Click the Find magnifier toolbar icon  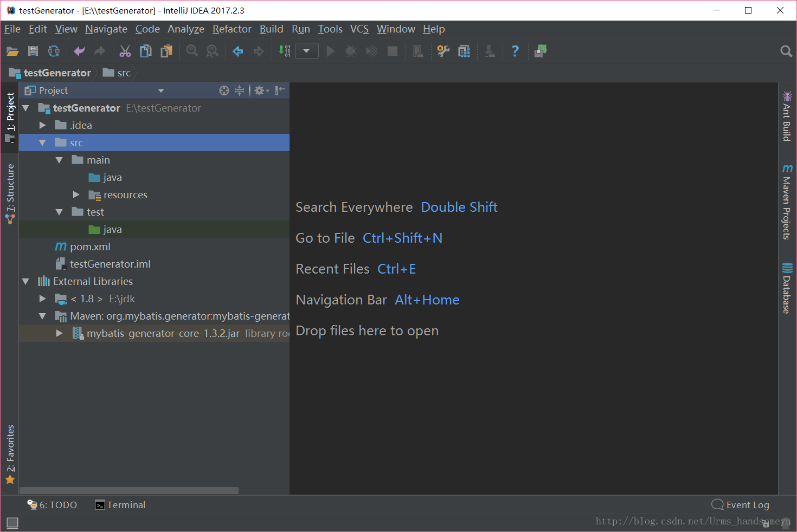click(192, 51)
